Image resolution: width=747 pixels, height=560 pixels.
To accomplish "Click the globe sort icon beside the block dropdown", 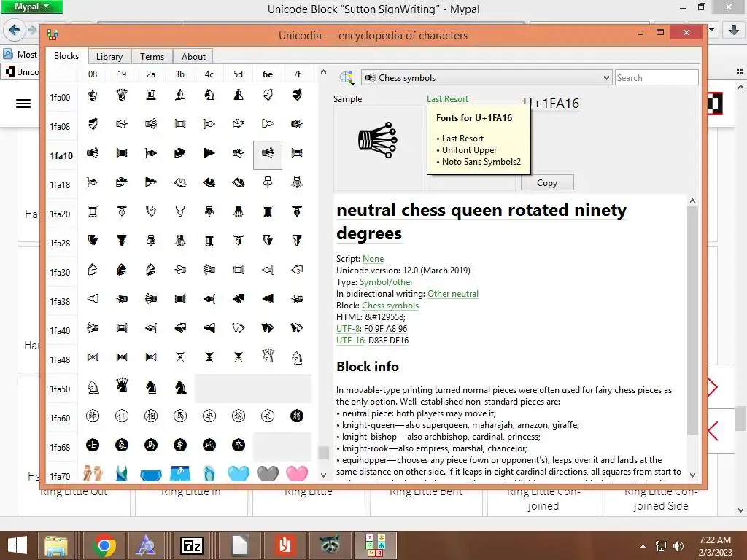I will point(347,77).
